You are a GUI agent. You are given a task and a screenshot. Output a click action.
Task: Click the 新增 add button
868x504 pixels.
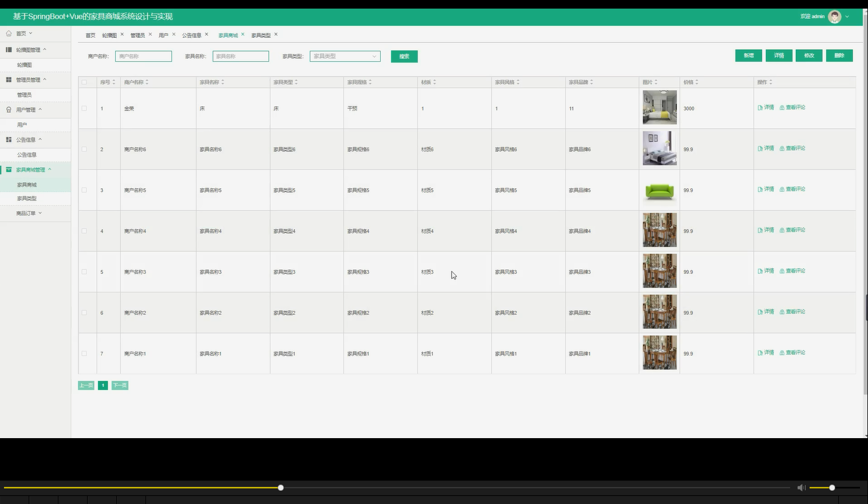tap(748, 56)
